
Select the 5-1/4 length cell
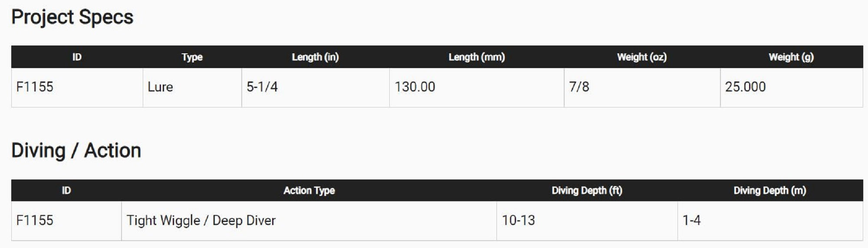click(x=262, y=87)
